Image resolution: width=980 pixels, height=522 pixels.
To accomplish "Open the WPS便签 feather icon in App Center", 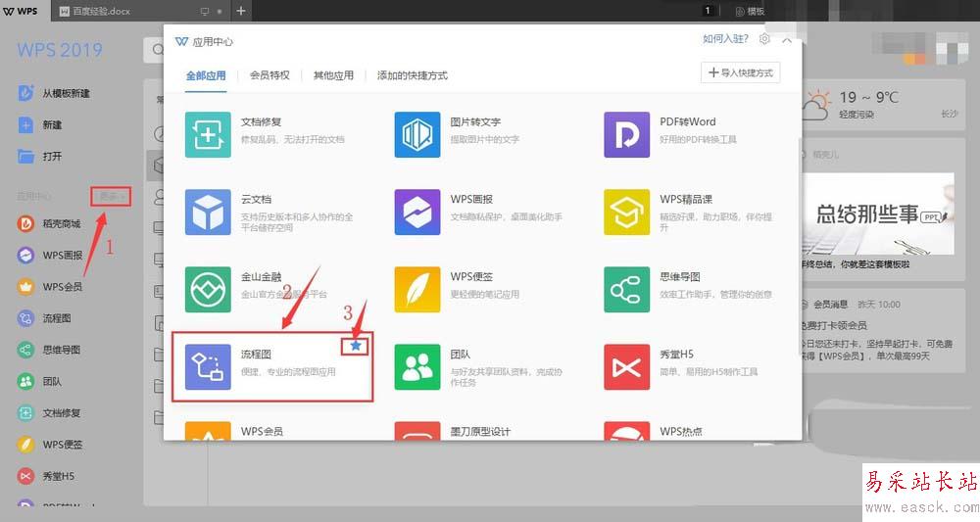I will tap(416, 290).
